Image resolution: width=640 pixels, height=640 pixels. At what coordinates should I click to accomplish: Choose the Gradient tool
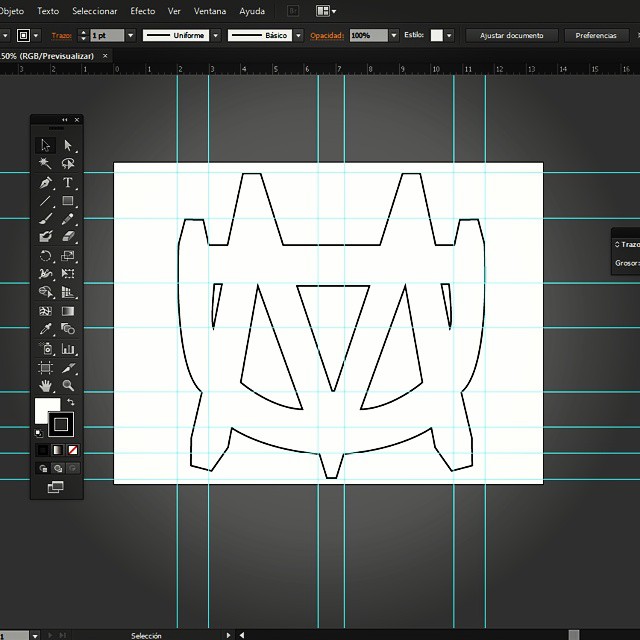tap(68, 311)
